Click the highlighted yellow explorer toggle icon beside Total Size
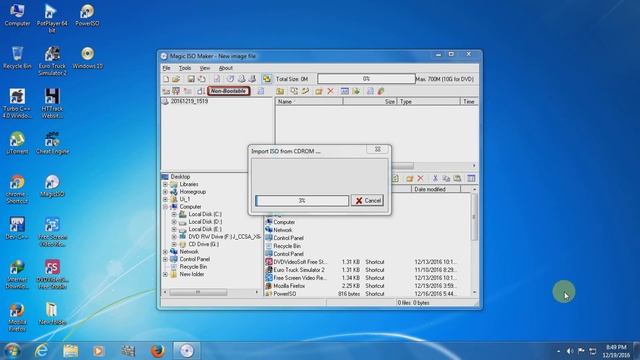This screenshot has height=360, width=640. point(267,79)
